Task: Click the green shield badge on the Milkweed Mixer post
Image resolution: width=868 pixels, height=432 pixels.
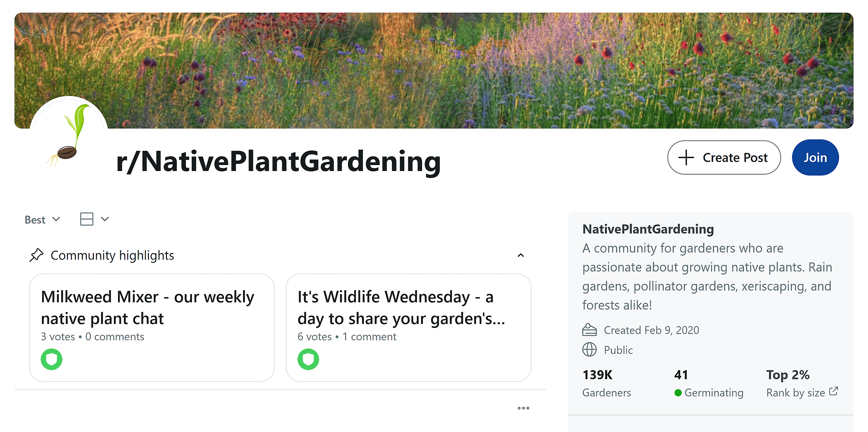Action: coord(51,360)
